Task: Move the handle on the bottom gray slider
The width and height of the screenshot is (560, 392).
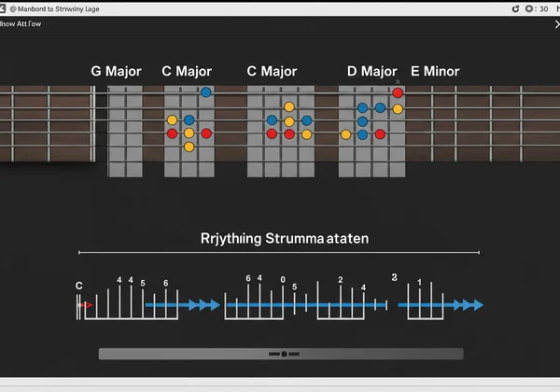Action: coord(284,354)
